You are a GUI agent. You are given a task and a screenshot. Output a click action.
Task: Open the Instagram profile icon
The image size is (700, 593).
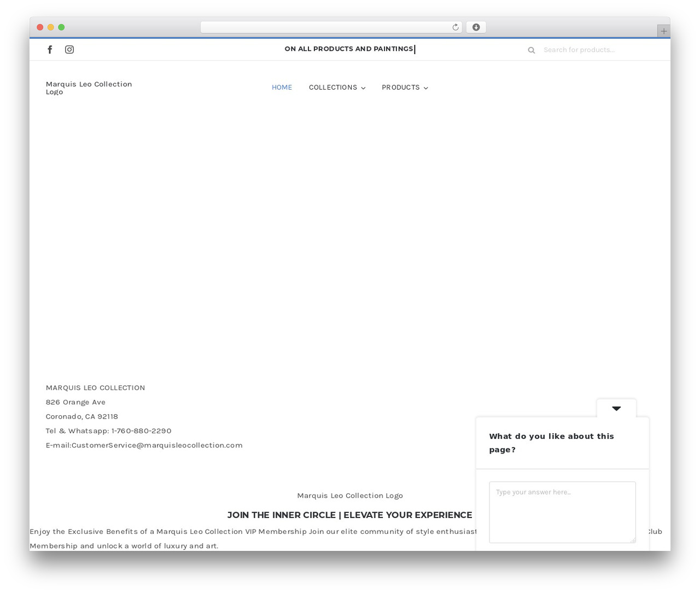tap(69, 50)
